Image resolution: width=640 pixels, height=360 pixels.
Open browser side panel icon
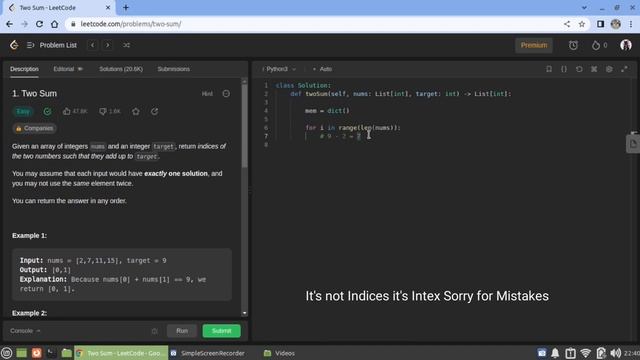pos(600,24)
